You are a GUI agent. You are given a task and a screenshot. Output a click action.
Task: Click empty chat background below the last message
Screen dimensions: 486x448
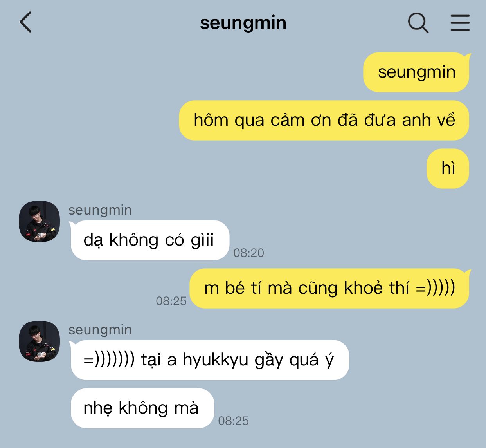[352, 415]
